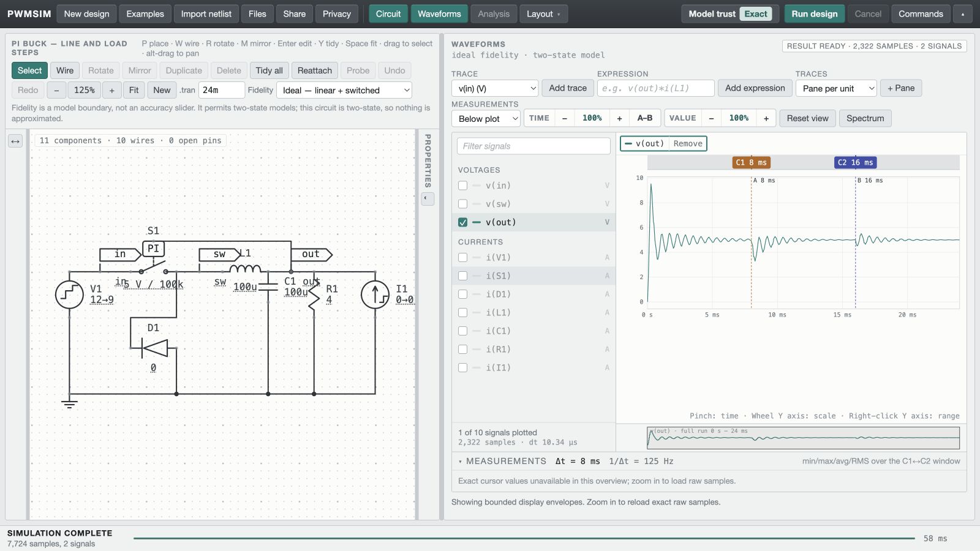Enable i(D1) current checkbox
The width and height of the screenshot is (980, 551).
pos(462,294)
